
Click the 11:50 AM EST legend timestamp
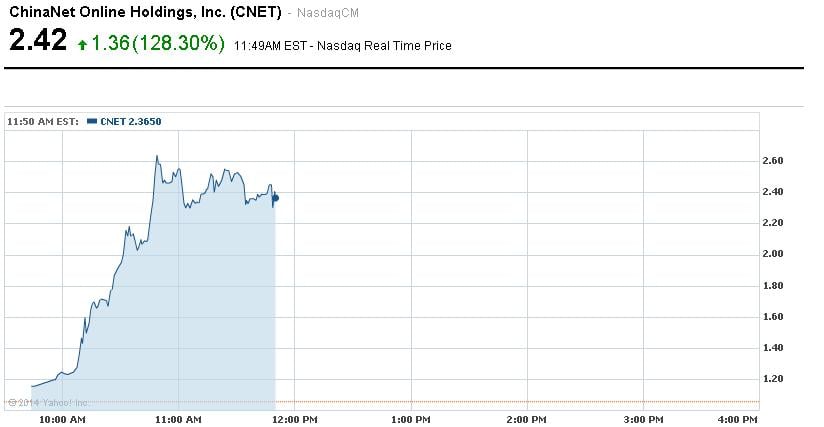(42, 121)
